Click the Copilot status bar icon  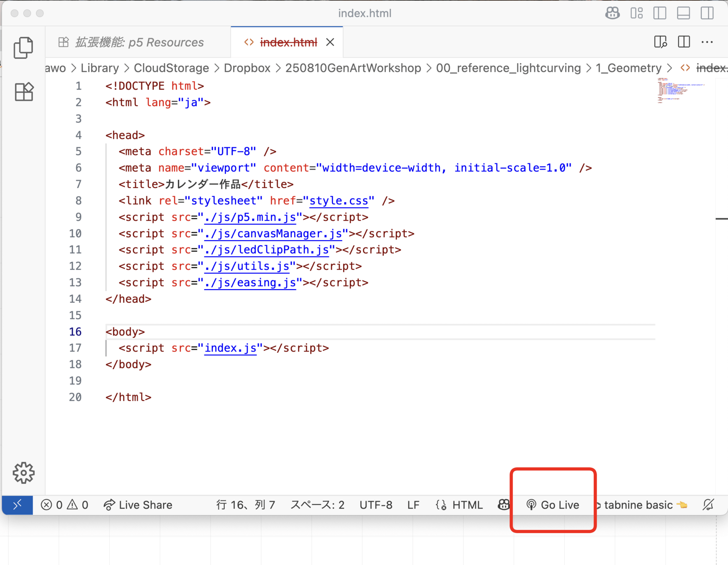(x=504, y=505)
